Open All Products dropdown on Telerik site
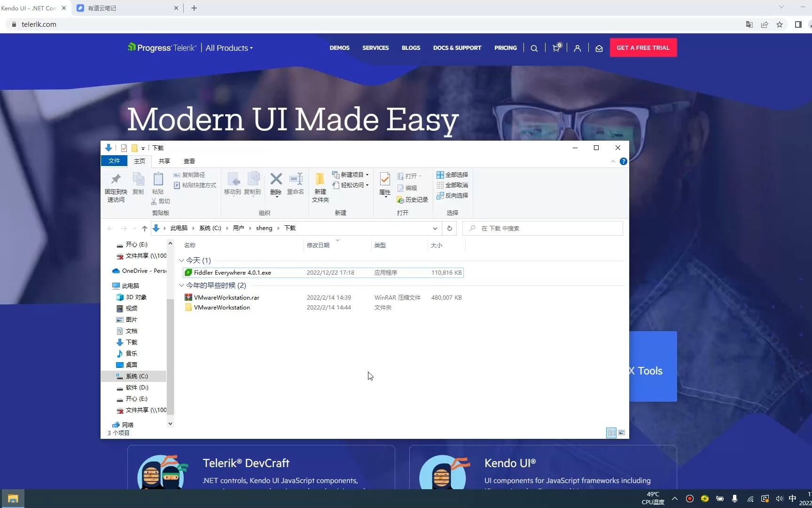The height and width of the screenshot is (508, 812). coord(229,48)
